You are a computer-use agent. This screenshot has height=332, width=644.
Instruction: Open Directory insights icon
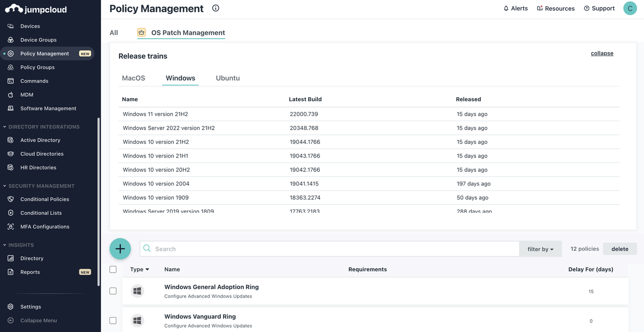(x=11, y=259)
